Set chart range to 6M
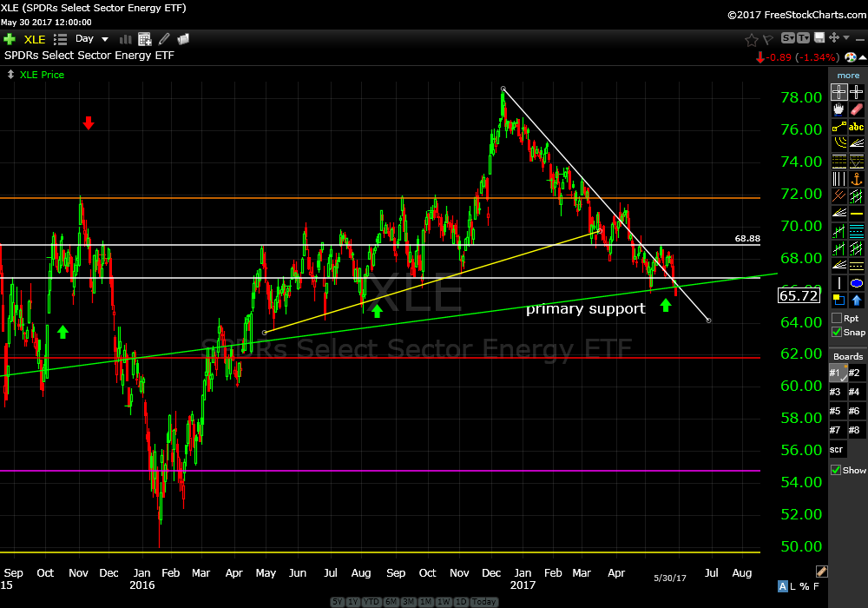Viewport: 868px width, 608px height. pyautogui.click(x=391, y=602)
